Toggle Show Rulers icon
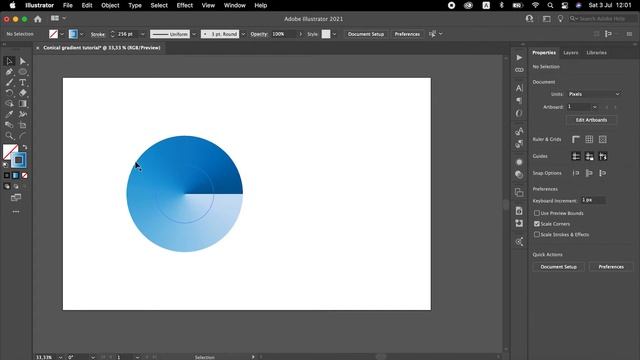Image resolution: width=640 pixels, height=360 pixels. 576,140
